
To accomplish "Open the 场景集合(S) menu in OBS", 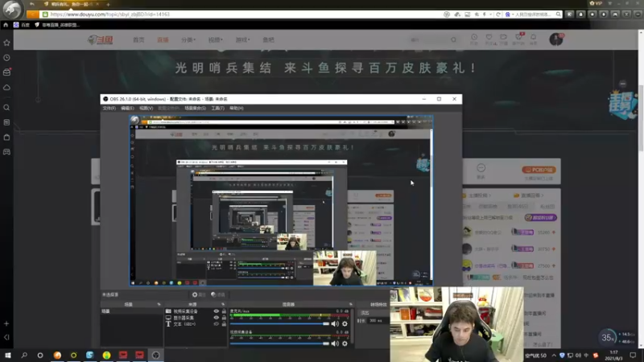I will point(195,109).
